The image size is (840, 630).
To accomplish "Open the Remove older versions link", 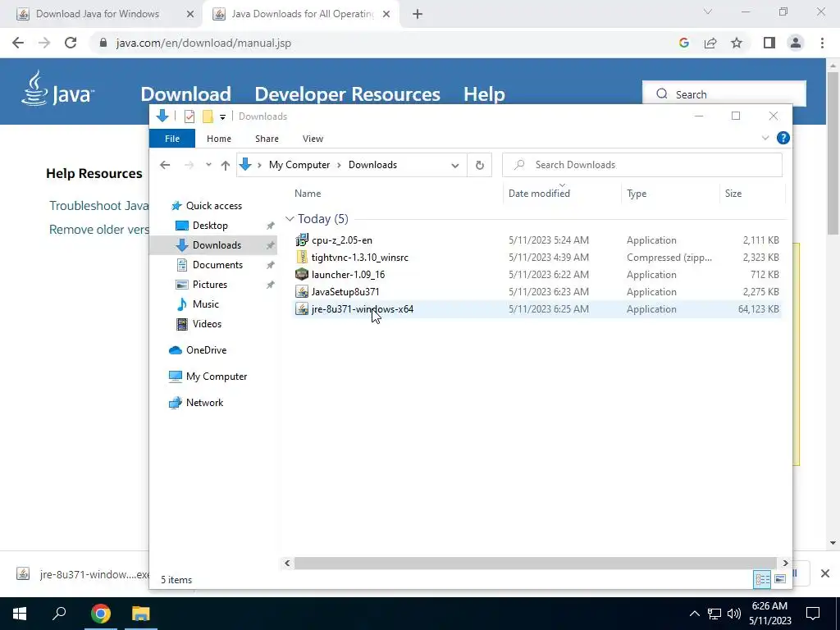I will [x=99, y=230].
